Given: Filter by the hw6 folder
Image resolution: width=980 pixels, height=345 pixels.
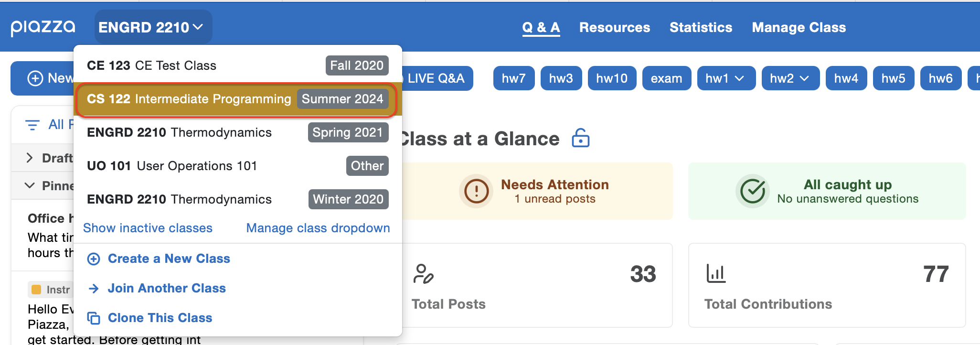Looking at the screenshot, I should point(941,78).
